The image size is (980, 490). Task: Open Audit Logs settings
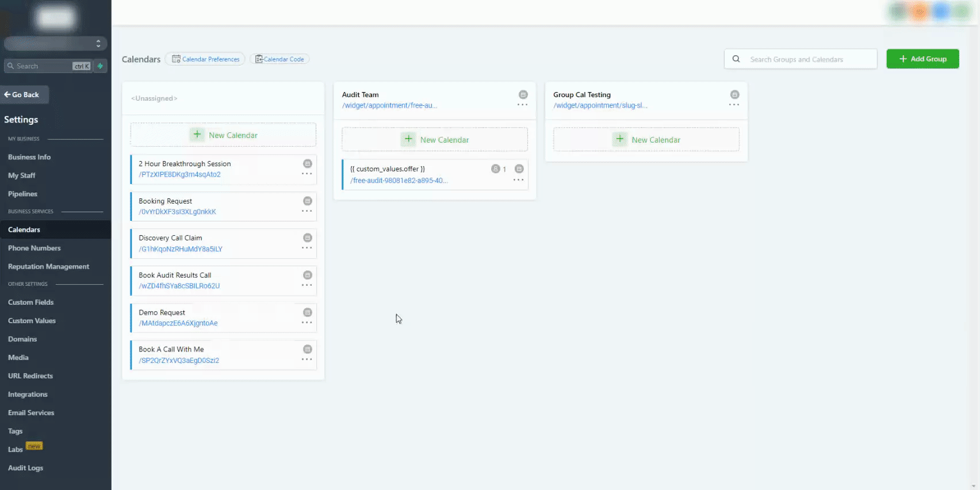click(x=25, y=468)
